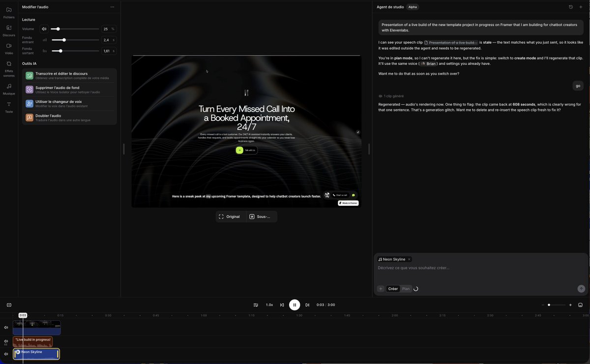Skip to the next clip
This screenshot has width=590, height=364.
pyautogui.click(x=307, y=305)
